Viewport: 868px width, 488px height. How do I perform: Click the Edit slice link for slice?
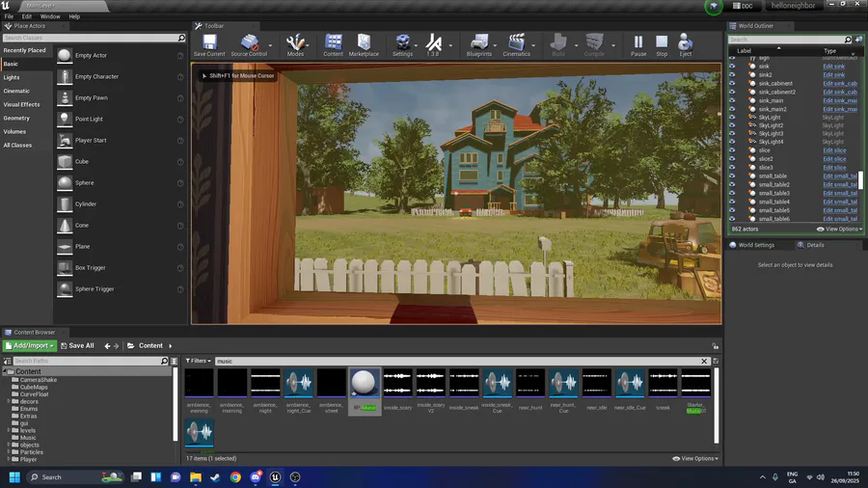834,150
